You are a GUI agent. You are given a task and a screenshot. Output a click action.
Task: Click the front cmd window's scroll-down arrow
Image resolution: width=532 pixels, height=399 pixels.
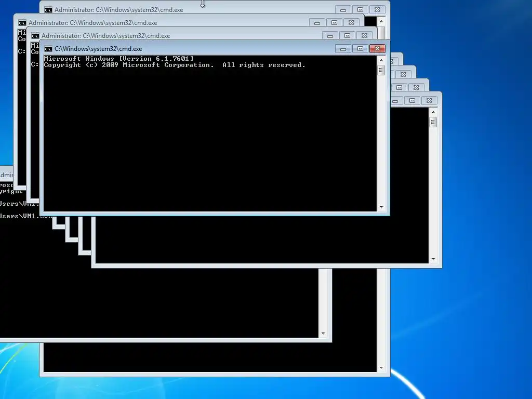pyautogui.click(x=381, y=207)
